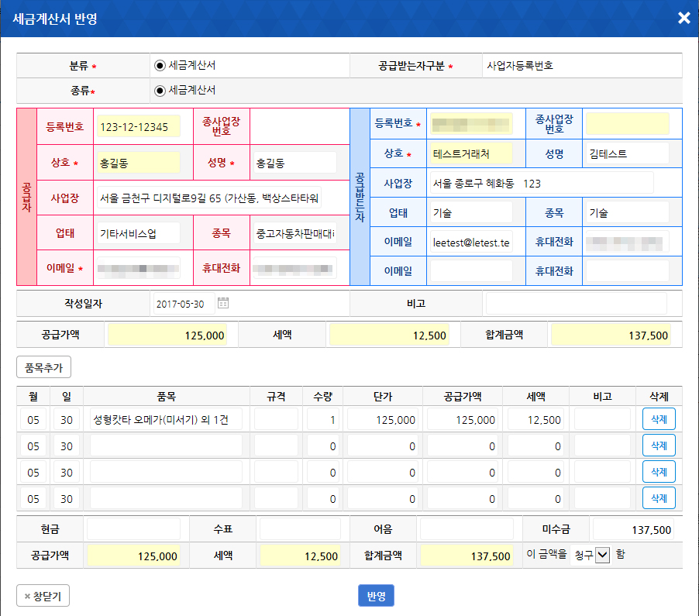Click 삭제 in the last item row

pyautogui.click(x=659, y=498)
